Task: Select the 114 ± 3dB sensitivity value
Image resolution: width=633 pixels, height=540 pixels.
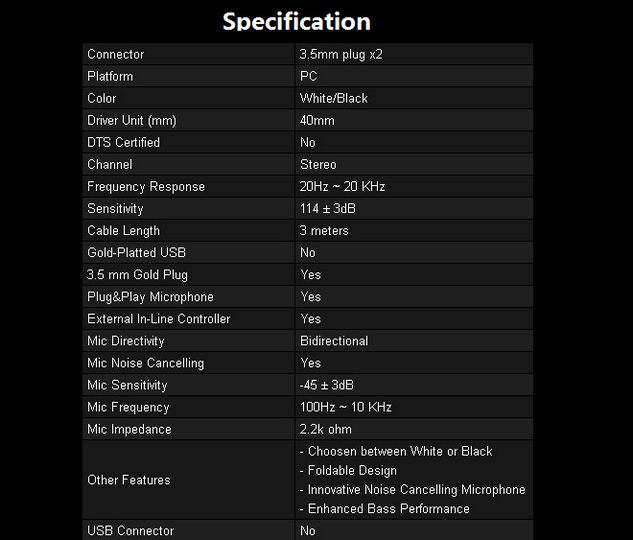Action: (328, 209)
